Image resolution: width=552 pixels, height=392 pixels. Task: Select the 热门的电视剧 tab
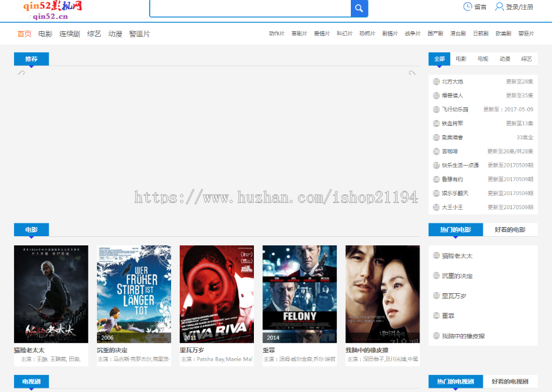coord(456,382)
